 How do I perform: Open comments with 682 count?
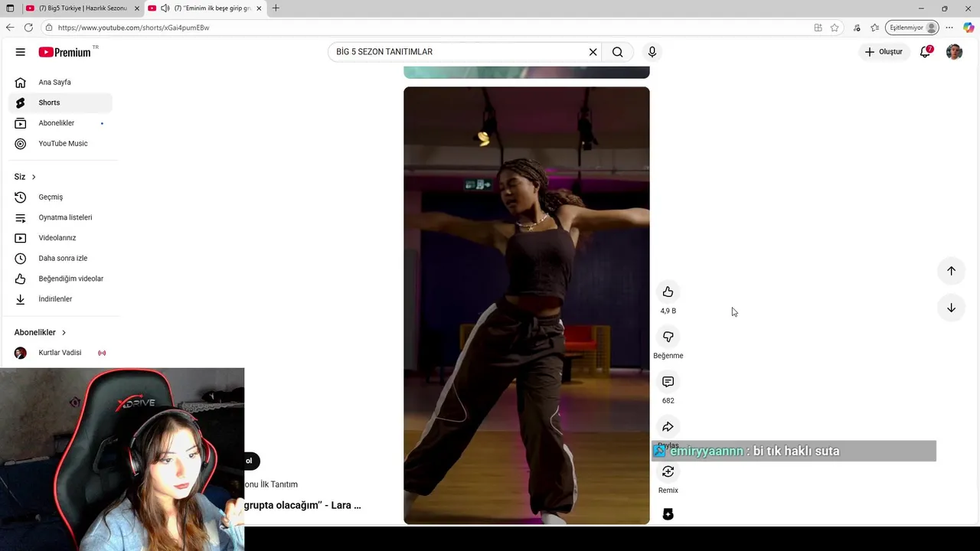pyautogui.click(x=668, y=382)
